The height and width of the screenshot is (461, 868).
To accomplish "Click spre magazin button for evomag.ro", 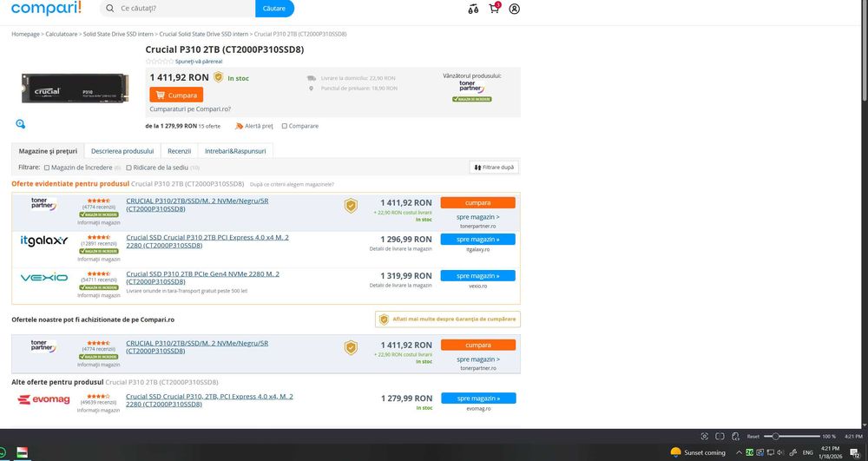I will click(478, 398).
